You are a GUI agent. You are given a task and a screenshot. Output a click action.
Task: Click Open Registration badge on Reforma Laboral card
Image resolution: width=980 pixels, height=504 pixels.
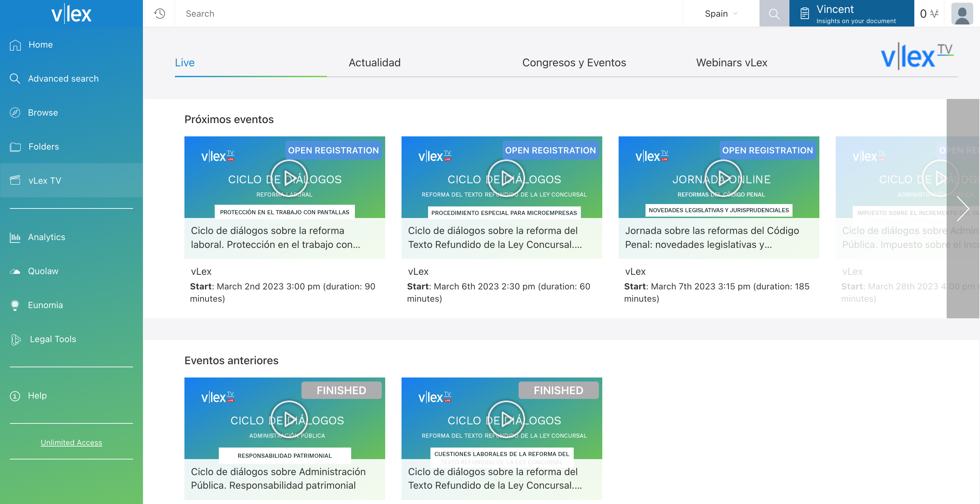click(x=333, y=151)
